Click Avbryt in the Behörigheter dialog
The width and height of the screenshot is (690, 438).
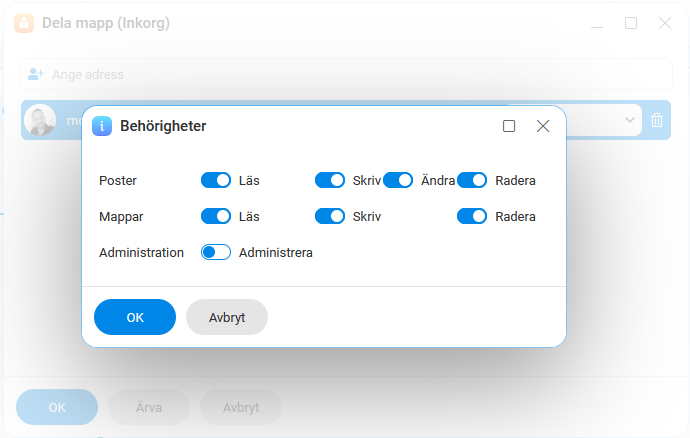click(227, 317)
